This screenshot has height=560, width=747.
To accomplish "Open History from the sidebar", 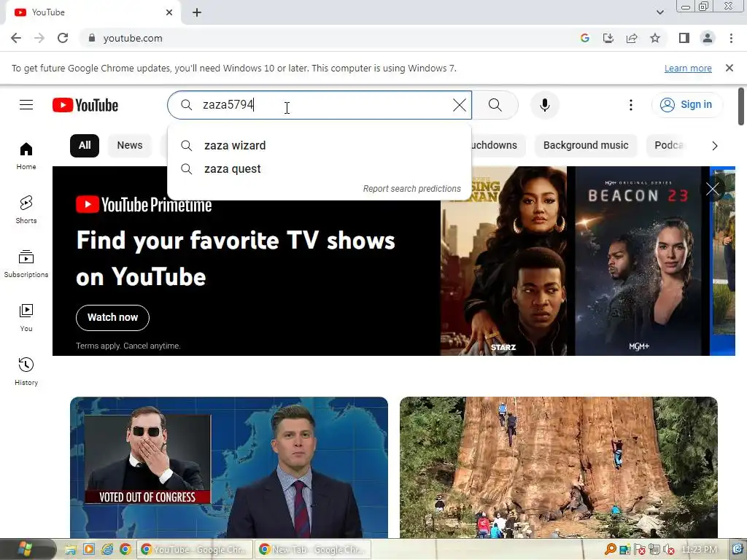I will coord(26,371).
